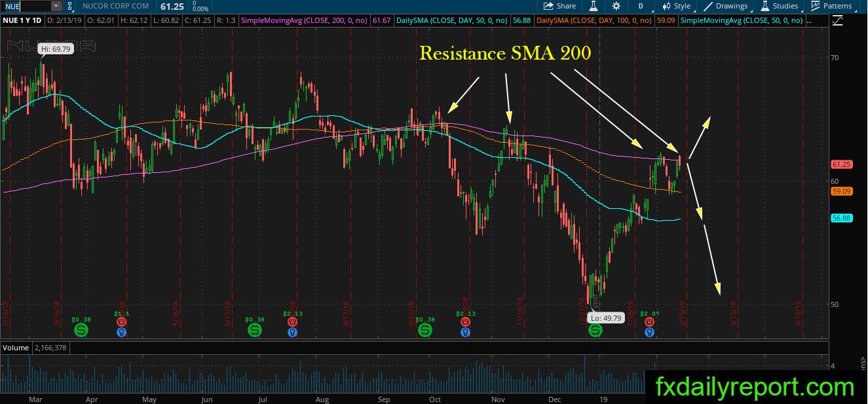Open the D timeframe selector
Screen dimensions: 868x404
click(640, 6)
